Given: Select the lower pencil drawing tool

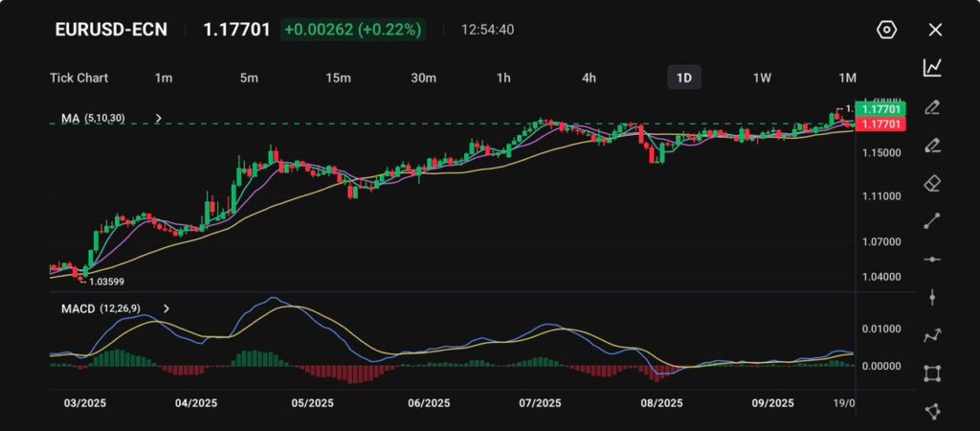Looking at the screenshot, I should 932,145.
